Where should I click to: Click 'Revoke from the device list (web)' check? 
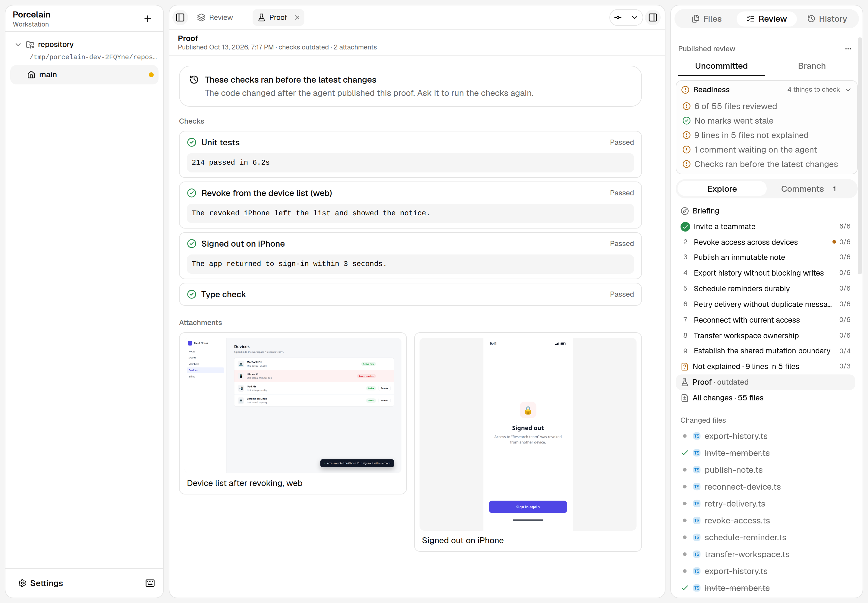[410, 205]
